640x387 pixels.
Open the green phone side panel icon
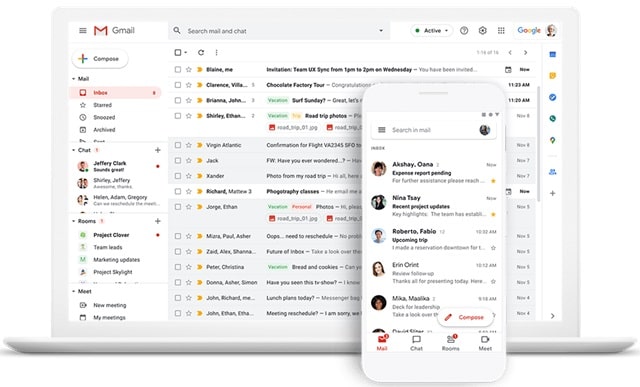(x=553, y=118)
